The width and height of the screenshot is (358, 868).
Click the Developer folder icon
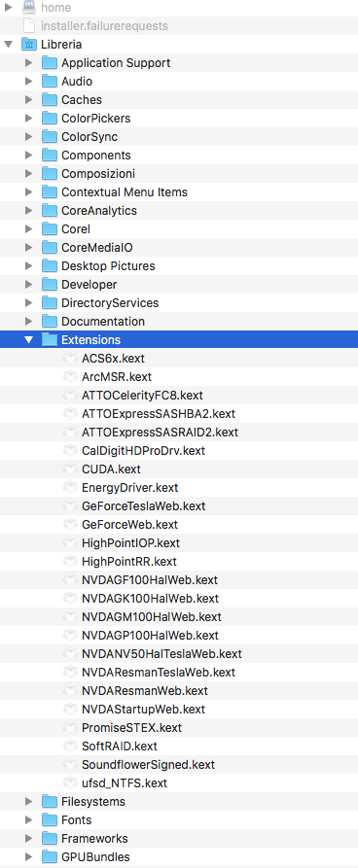point(50,285)
